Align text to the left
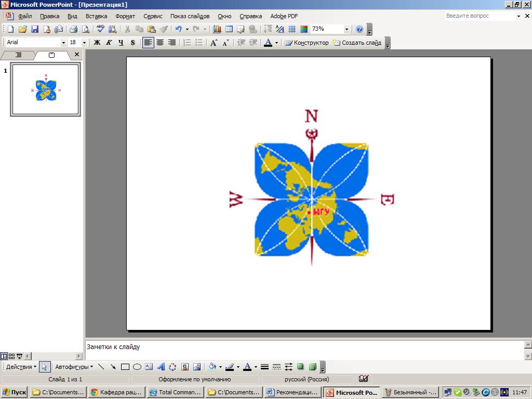 click(x=148, y=43)
